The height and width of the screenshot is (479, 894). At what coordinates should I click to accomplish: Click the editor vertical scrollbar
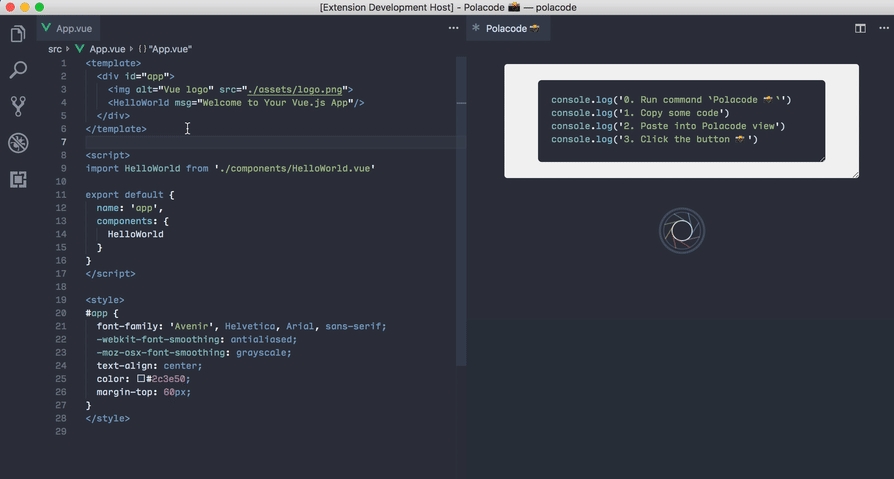(461, 211)
